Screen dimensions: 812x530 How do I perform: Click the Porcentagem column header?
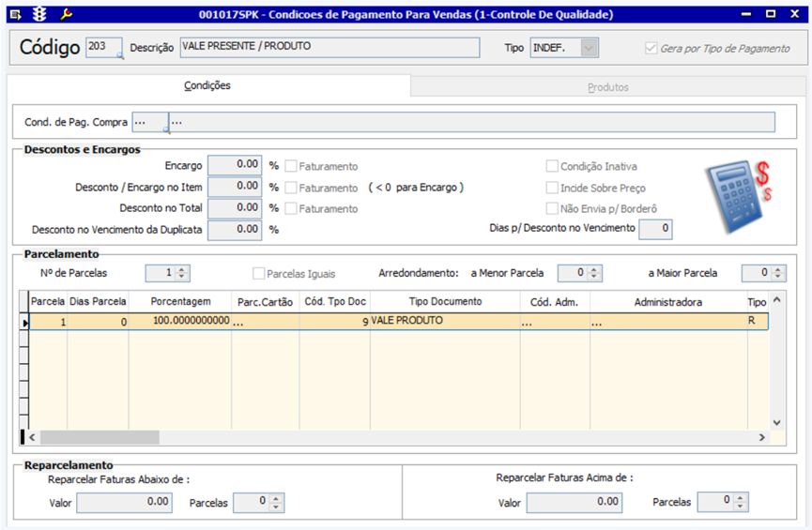tap(180, 302)
